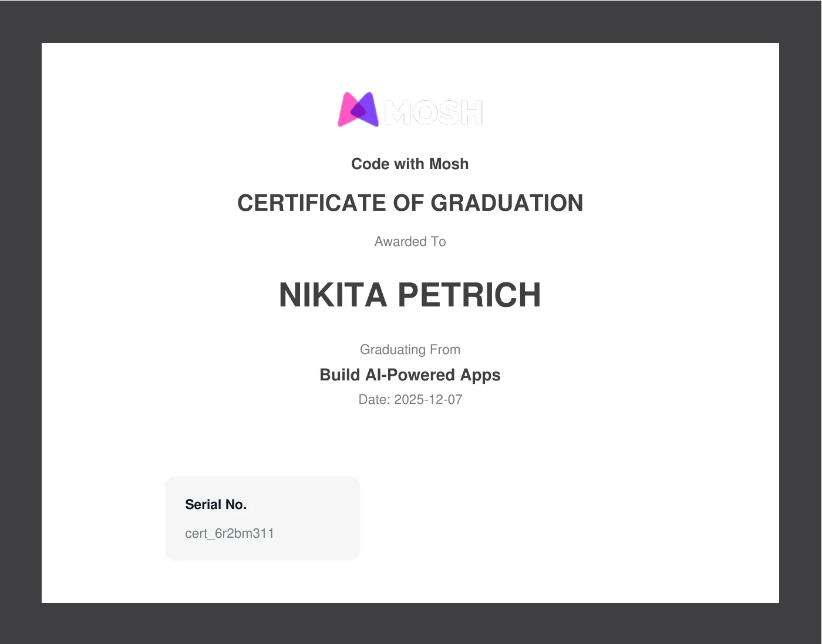Select the serial number "cert_6r2bm311"
Image resolution: width=822 pixels, height=644 pixels.
pyautogui.click(x=230, y=533)
